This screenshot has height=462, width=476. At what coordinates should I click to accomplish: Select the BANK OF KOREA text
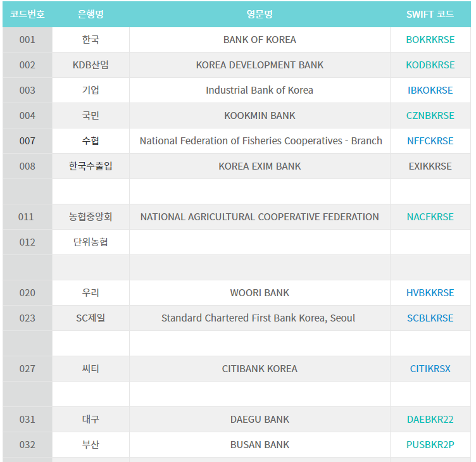260,40
